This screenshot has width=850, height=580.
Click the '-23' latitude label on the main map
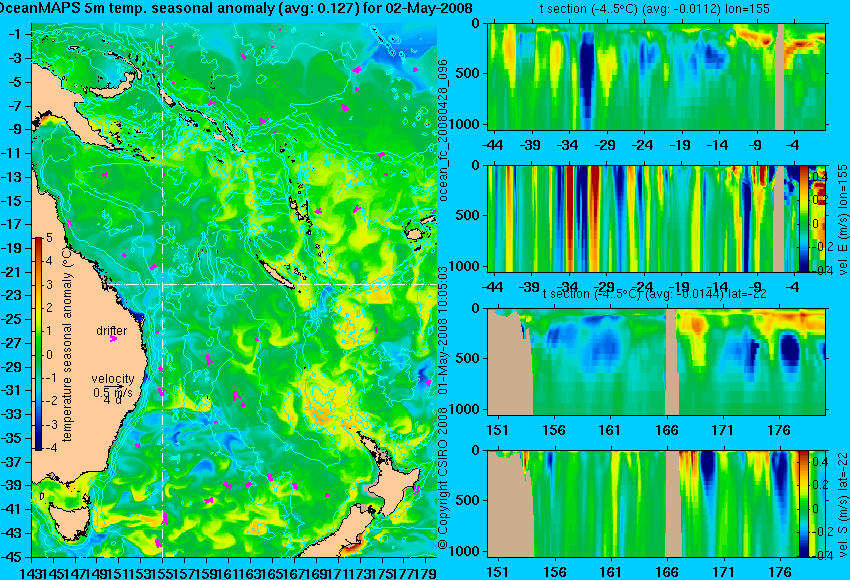click(x=15, y=296)
